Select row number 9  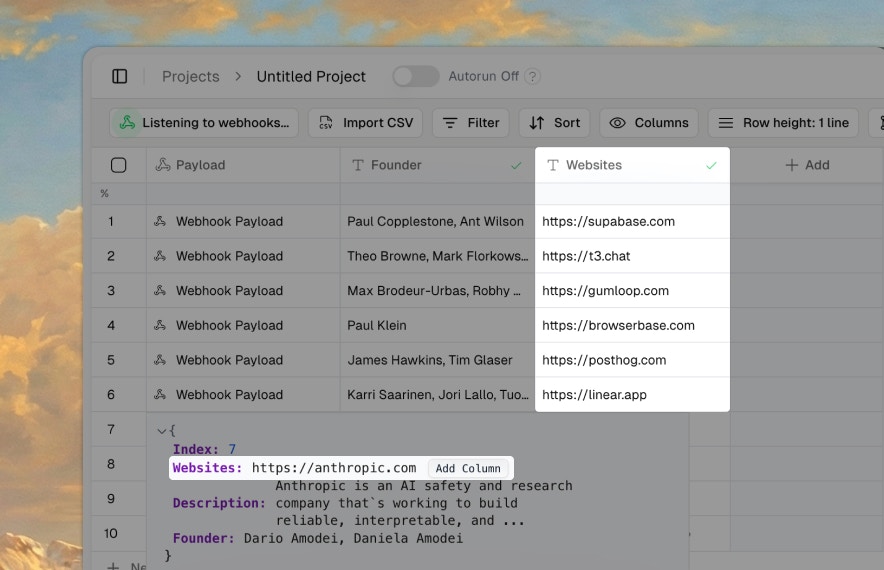(x=111, y=499)
